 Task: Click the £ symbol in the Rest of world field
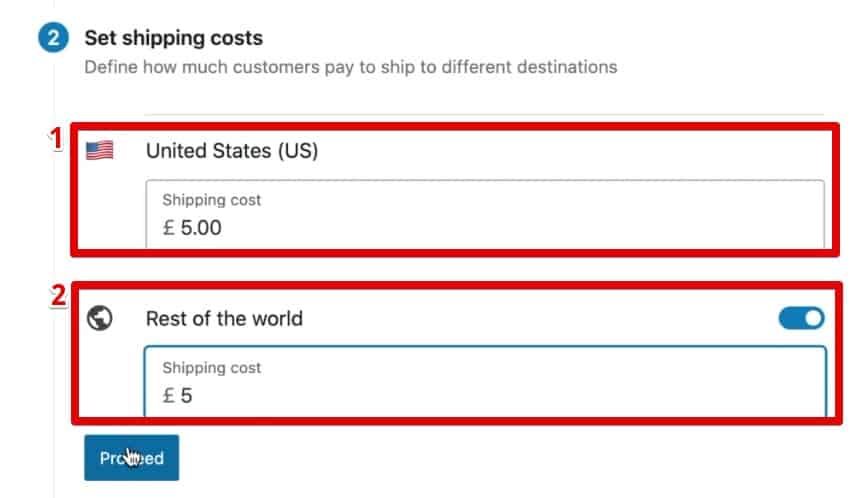point(169,395)
